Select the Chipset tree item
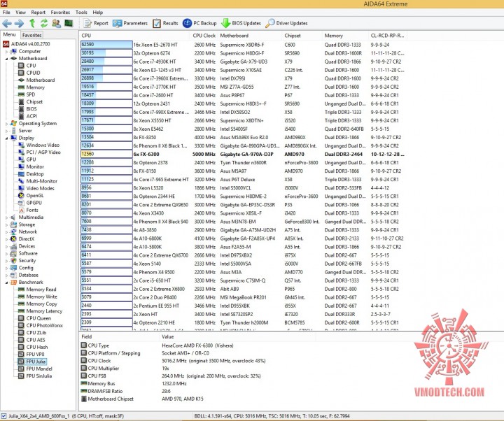Screen dimensions: 504x421 coord(34,102)
